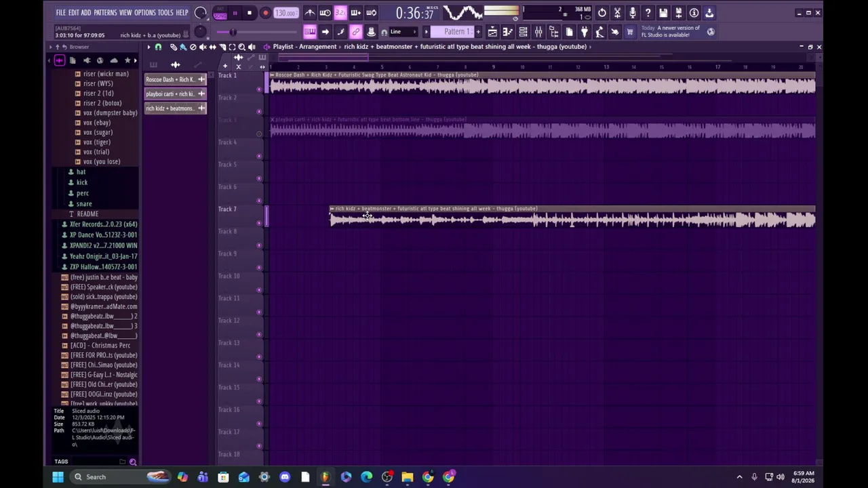The width and height of the screenshot is (868, 488).
Task: Expand the hat folder in Browser
Action: coord(81,172)
